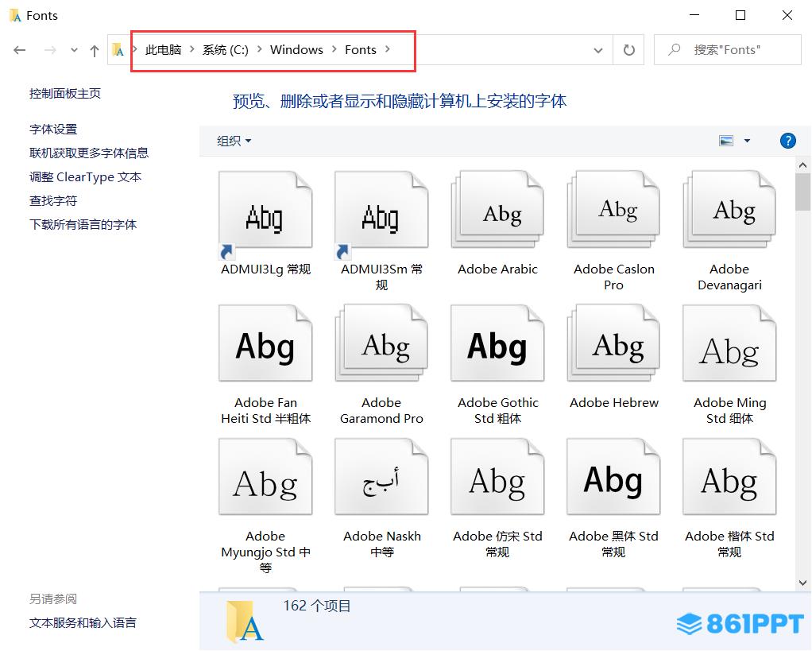Viewport: 812px width, 651px height.
Task: Select the Adobe Garamond Pro font icon
Action: click(x=381, y=343)
